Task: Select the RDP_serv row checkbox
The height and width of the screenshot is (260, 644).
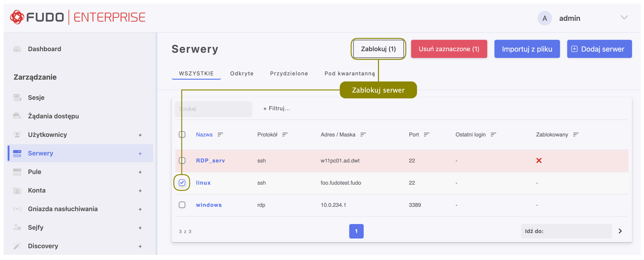Action: (x=182, y=161)
